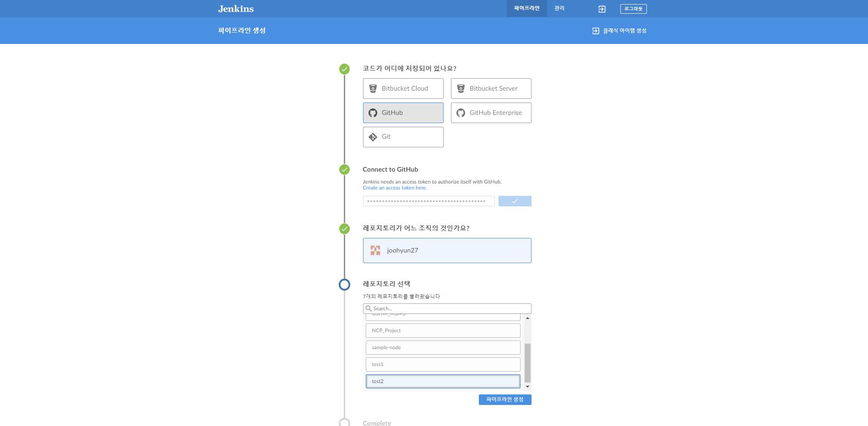Click the search magnifier icon

pos(369,308)
